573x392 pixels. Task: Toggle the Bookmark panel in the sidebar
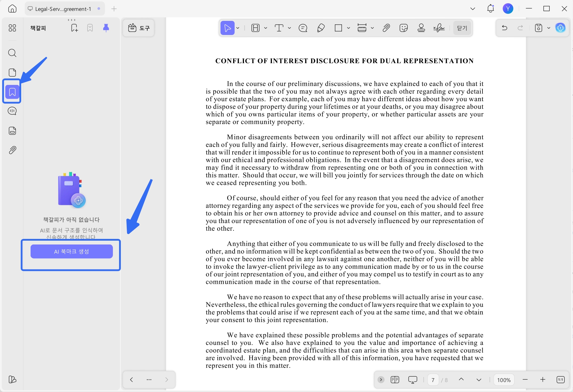(12, 91)
